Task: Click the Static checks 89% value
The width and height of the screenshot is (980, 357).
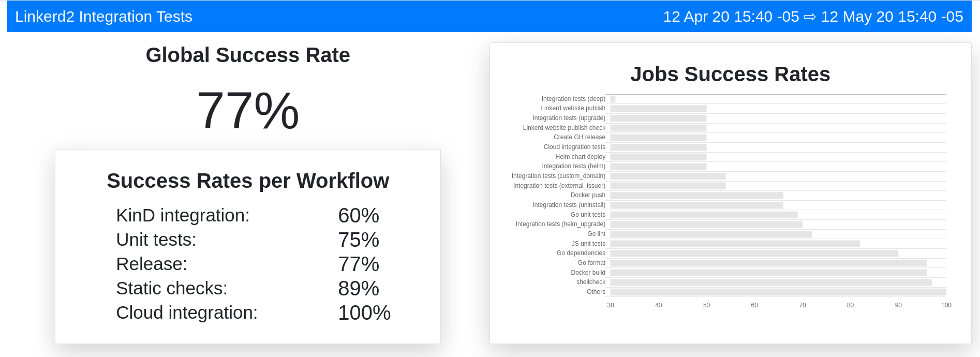Action: (x=358, y=289)
